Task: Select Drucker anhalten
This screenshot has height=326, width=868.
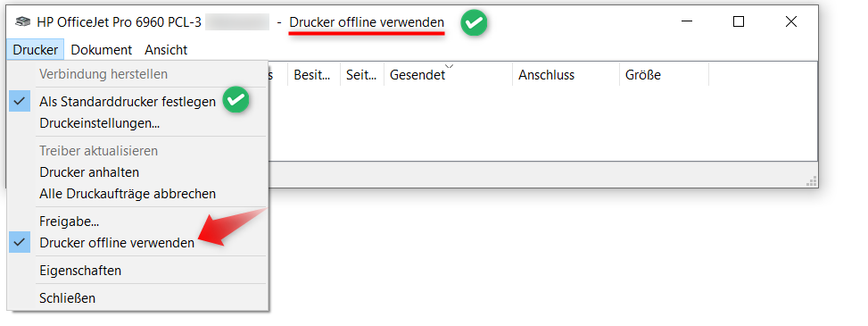Action: click(137, 172)
